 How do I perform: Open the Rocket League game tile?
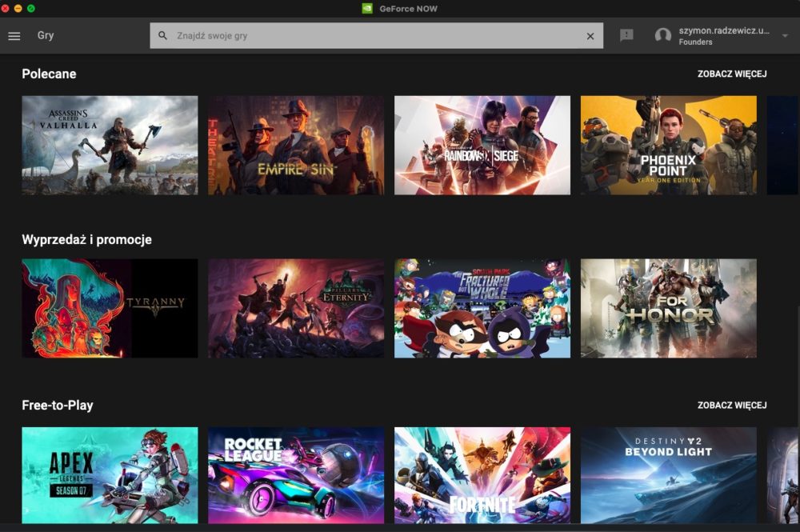296,475
